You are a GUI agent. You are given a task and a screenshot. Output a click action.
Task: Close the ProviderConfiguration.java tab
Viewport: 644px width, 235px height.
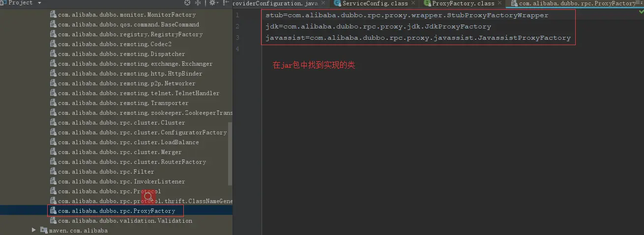point(323,3)
